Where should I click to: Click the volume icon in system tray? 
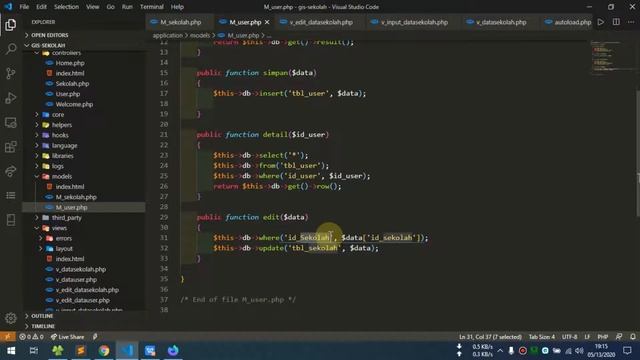pyautogui.click(x=579, y=351)
